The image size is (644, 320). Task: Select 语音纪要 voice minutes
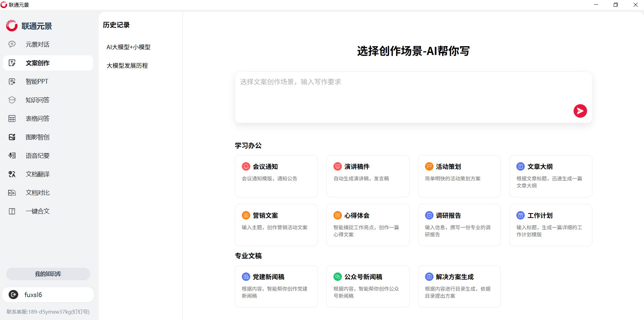[37, 156]
